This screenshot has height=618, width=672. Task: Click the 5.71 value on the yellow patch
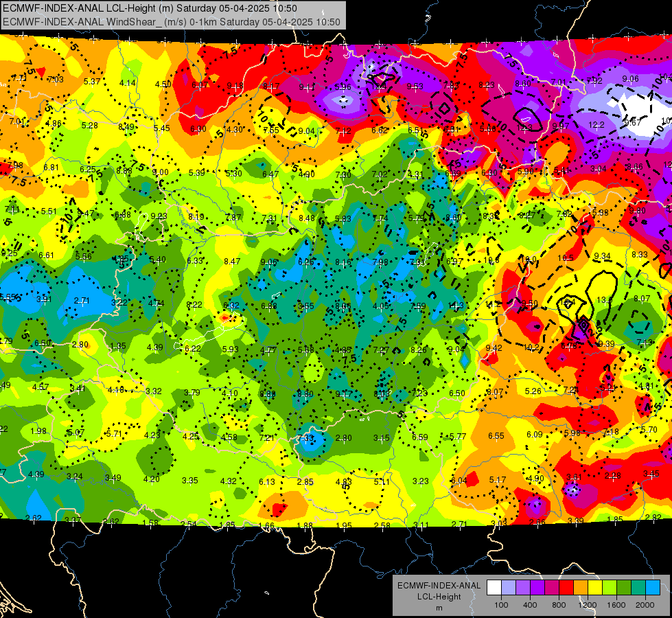click(114, 433)
